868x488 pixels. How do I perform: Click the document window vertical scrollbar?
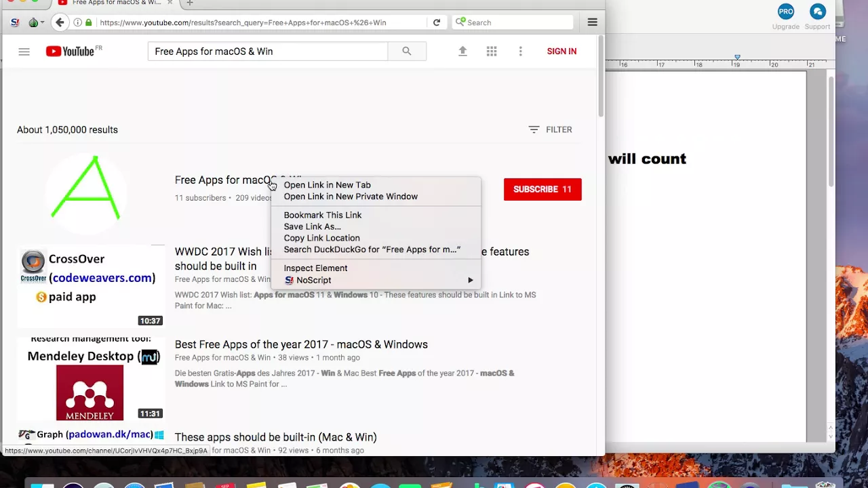click(x=831, y=132)
